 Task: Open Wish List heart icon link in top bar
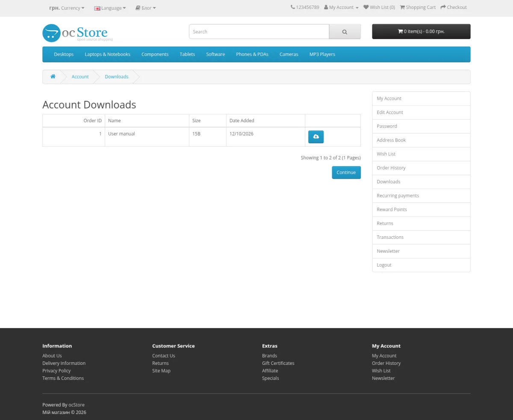click(379, 7)
